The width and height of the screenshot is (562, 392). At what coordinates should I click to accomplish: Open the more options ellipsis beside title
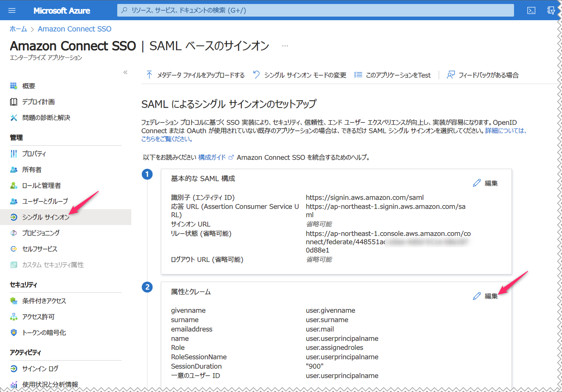[x=285, y=46]
